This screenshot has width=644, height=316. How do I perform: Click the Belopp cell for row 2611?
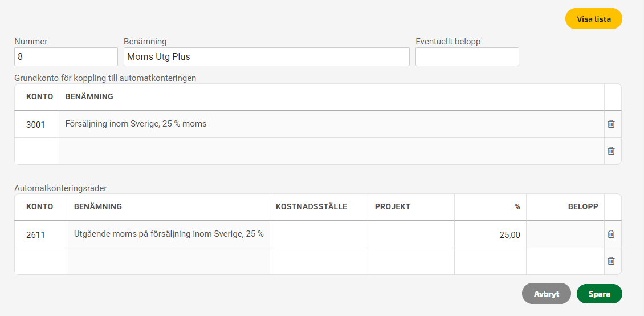(565, 234)
